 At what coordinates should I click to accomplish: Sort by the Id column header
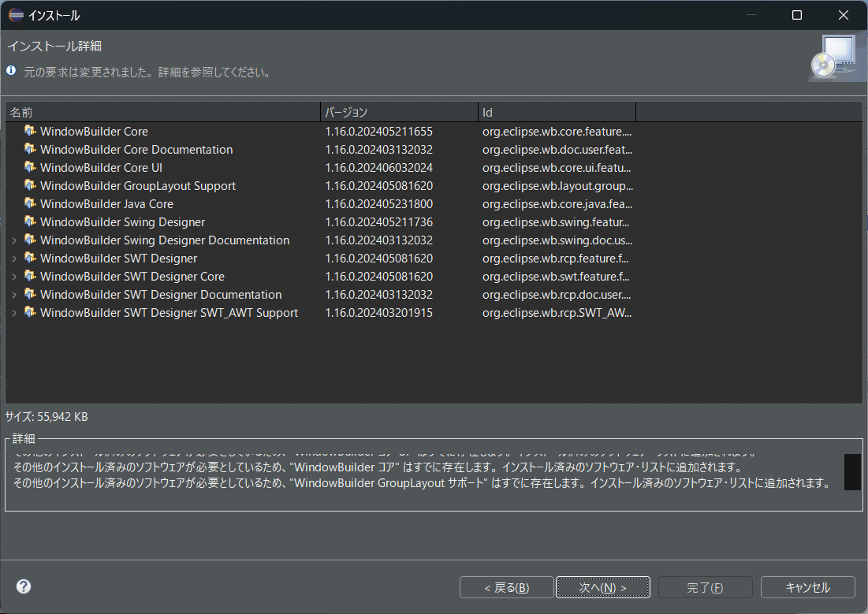(x=557, y=113)
